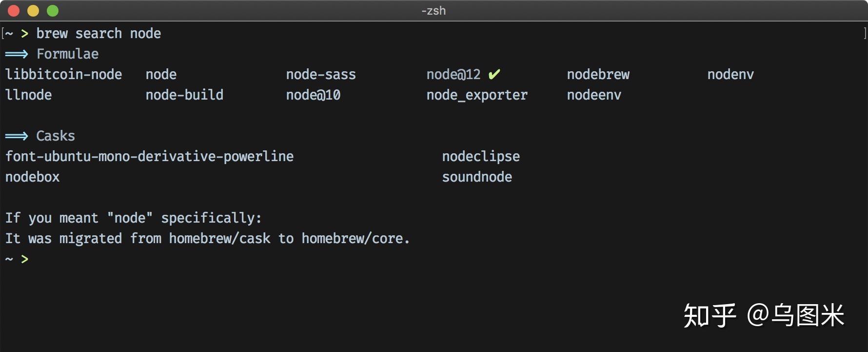Click the node@10 formula text
Viewport: 868px width, 352px height.
coord(313,95)
